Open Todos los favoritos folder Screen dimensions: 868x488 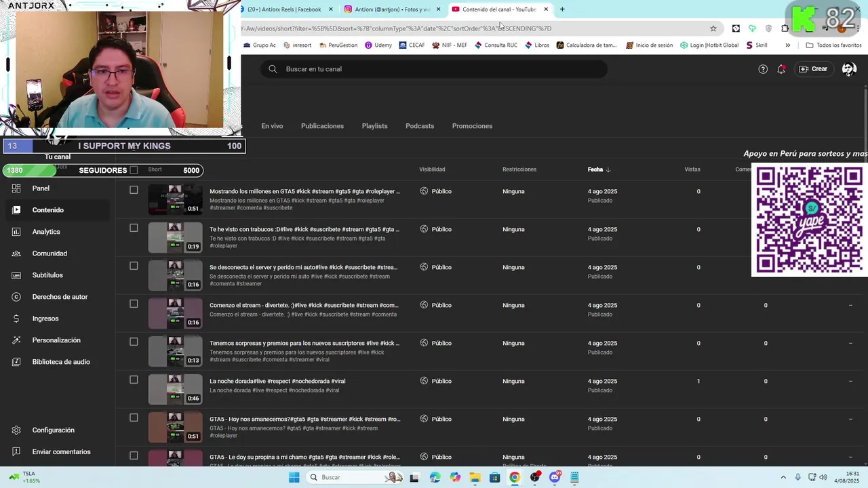pyautogui.click(x=833, y=45)
